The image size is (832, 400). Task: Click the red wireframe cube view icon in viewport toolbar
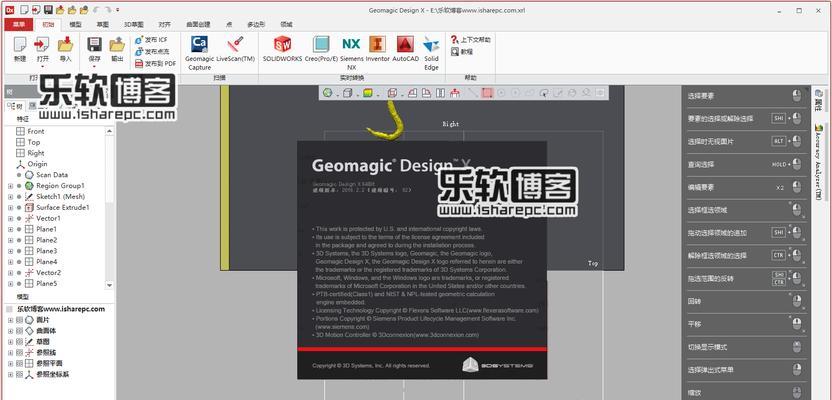[392, 93]
